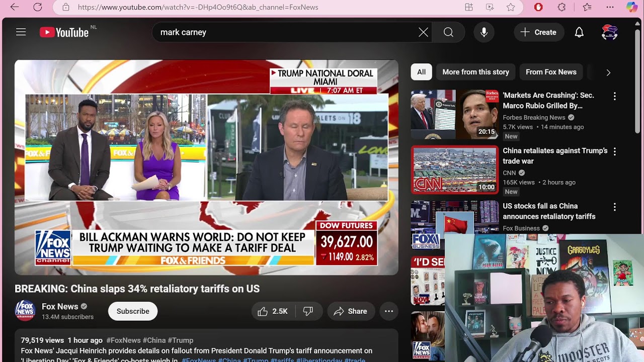Show next filter chips with chevron
This screenshot has width=644, height=362.
coord(608,72)
